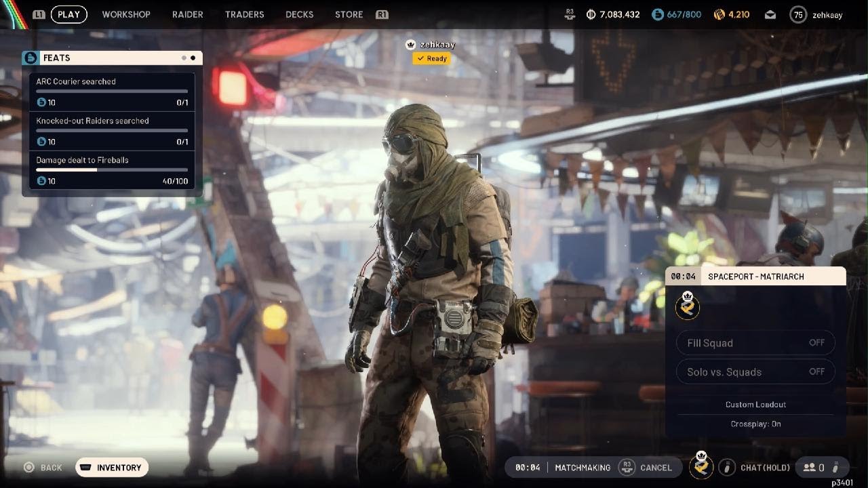Open the RAIDER tab
868x488 pixels.
click(188, 14)
